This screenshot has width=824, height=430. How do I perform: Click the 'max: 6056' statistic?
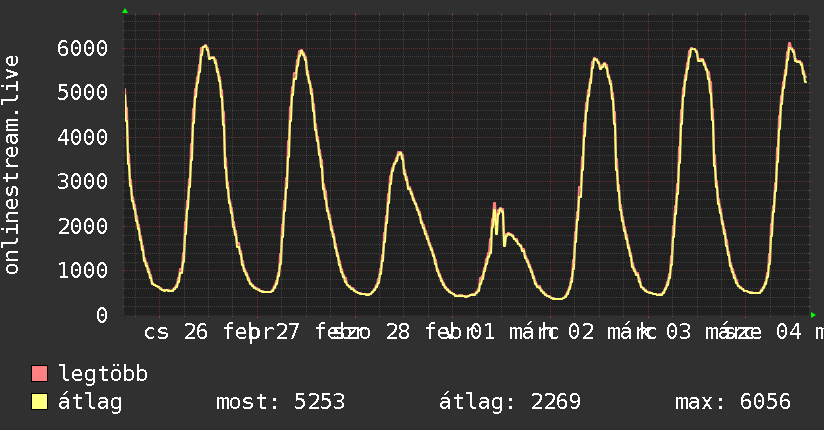(733, 402)
